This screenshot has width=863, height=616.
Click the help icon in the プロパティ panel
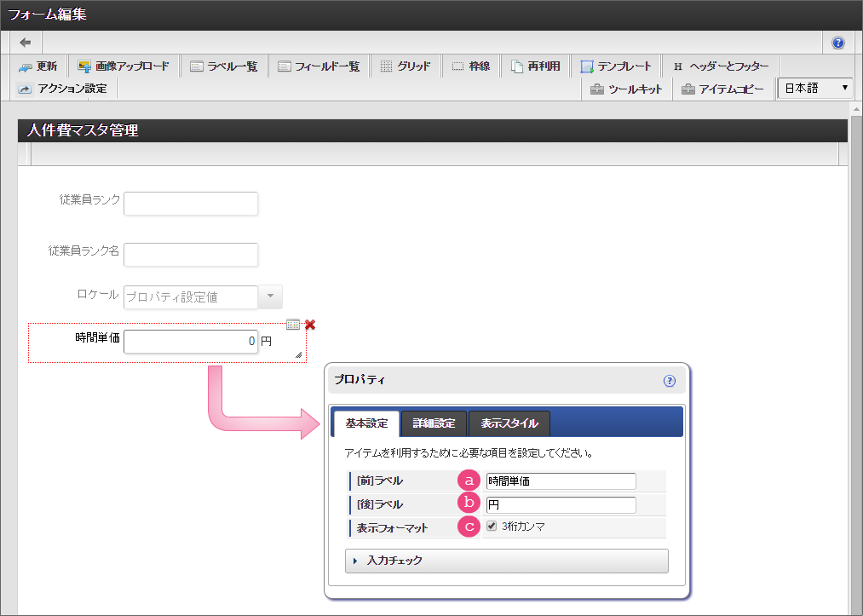click(x=670, y=381)
